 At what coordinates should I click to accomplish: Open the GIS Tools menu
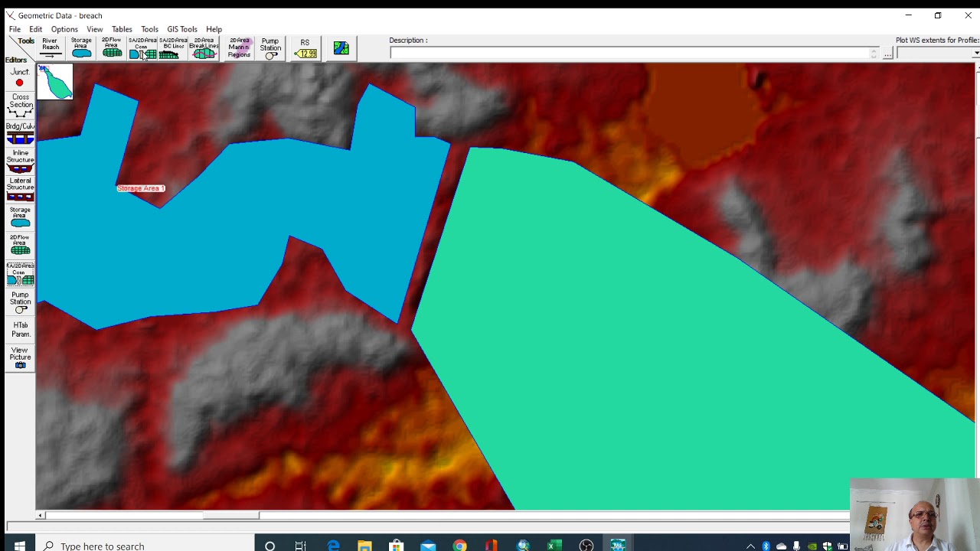182,29
